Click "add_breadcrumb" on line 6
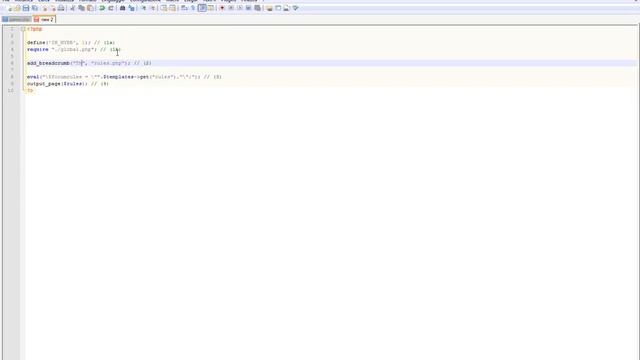The image size is (640, 360). 48,63
